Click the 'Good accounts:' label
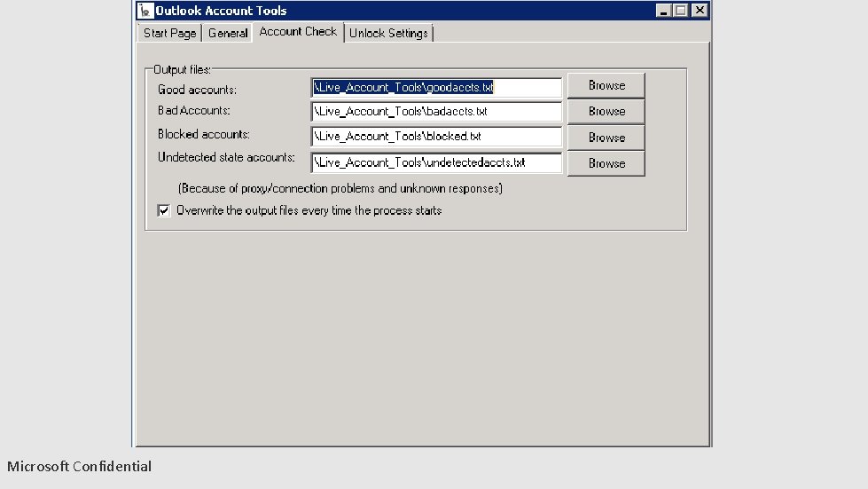 click(x=197, y=90)
